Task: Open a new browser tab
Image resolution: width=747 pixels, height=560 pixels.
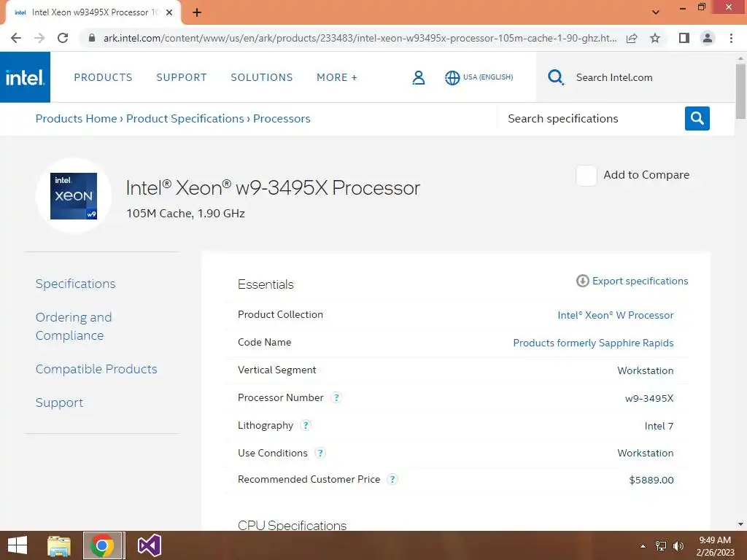Action: coord(197,12)
